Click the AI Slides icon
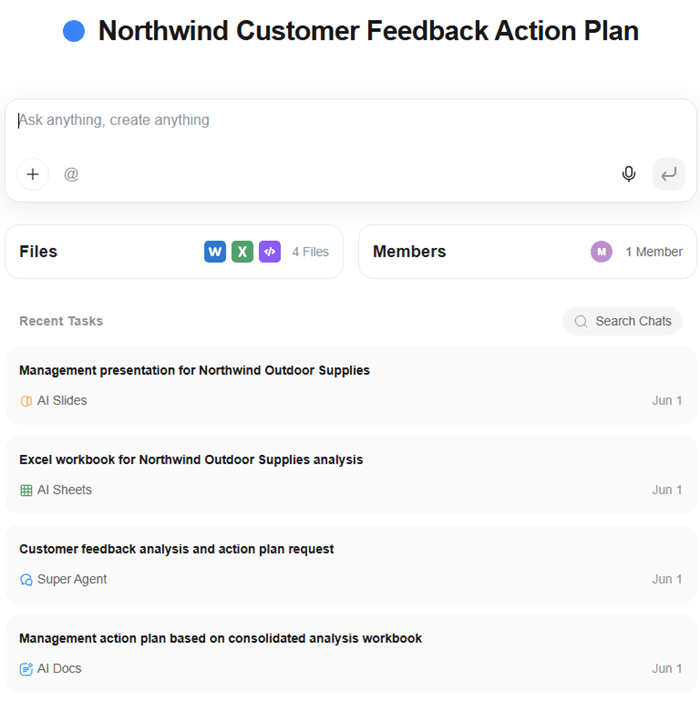Screen dimensions: 700x702 pyautogui.click(x=26, y=401)
